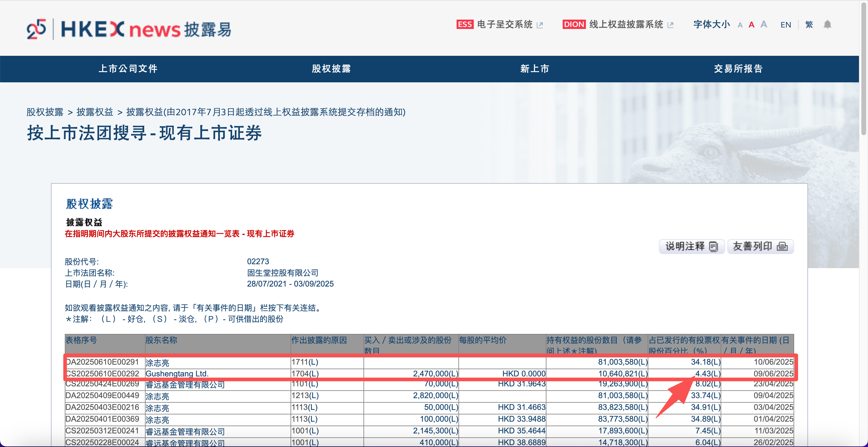The height and width of the screenshot is (447, 868).
Task: Open event date 10/06/2025 notice
Action: click(x=773, y=362)
